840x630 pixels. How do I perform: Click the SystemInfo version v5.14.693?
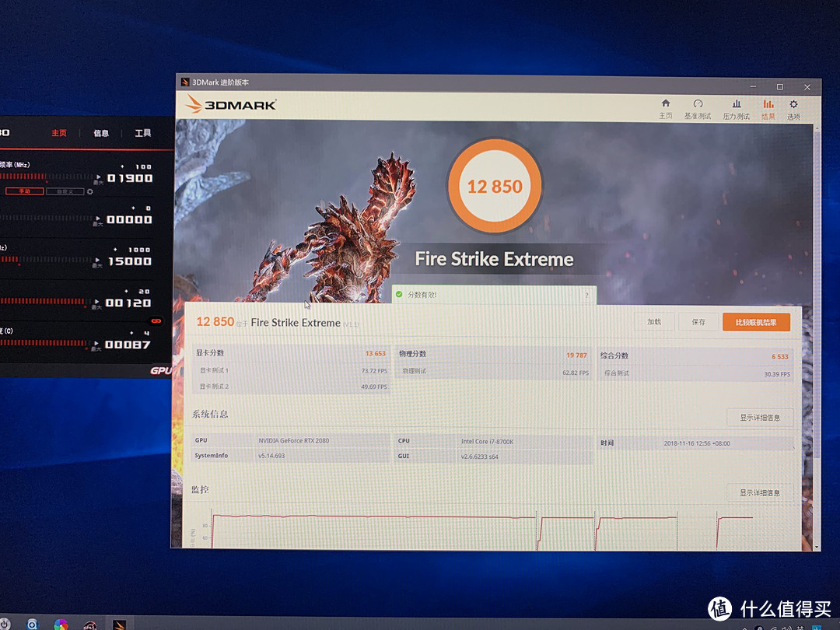click(271, 456)
